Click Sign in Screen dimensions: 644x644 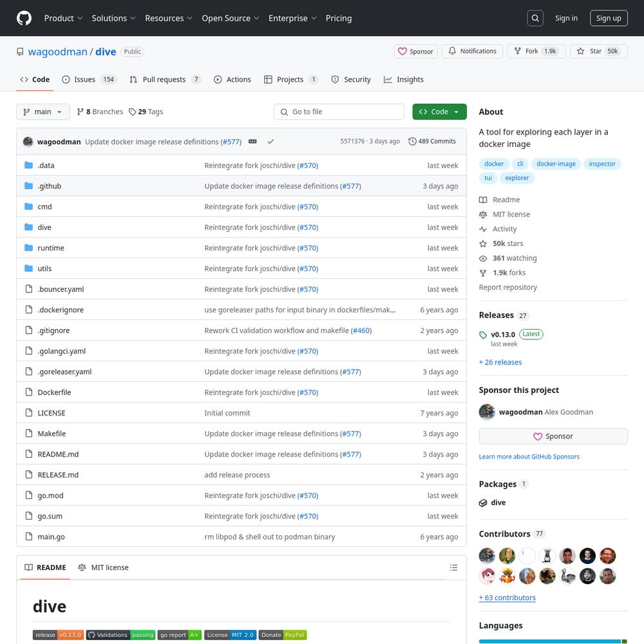566,18
